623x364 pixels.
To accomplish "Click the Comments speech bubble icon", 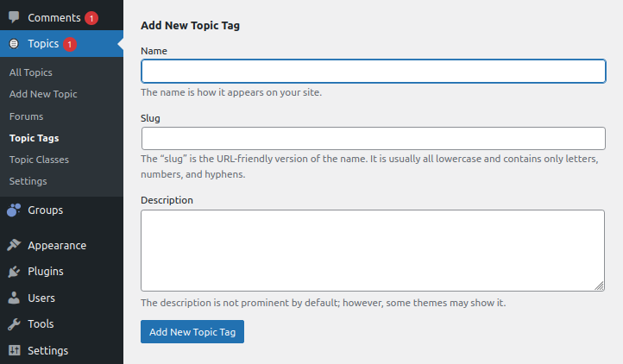I will pyautogui.click(x=14, y=17).
